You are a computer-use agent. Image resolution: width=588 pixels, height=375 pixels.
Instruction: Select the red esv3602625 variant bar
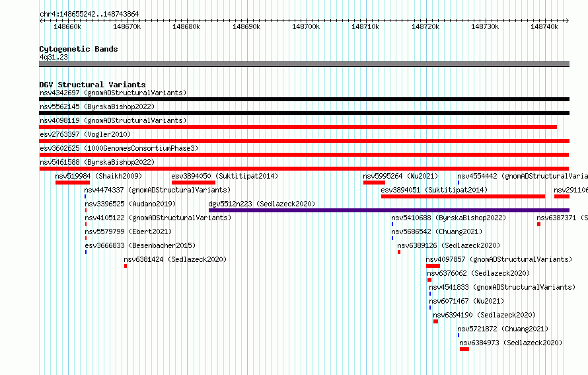click(304, 155)
